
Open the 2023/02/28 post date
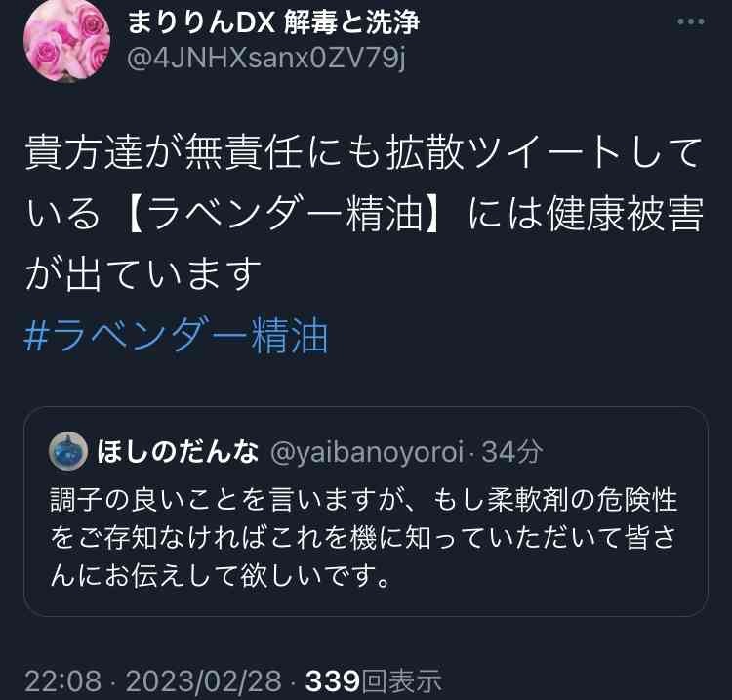coord(204,680)
